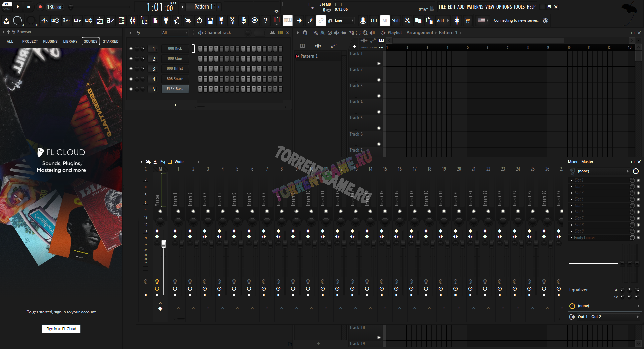Open the mixer via the faders icon
The image size is (644, 349).
click(133, 21)
